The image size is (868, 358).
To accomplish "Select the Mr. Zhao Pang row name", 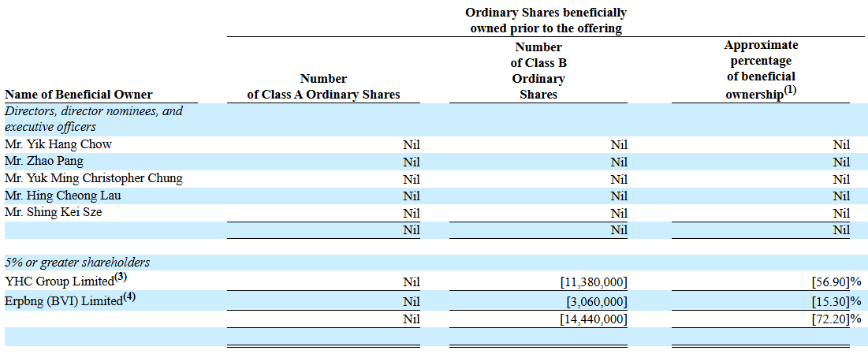I will tap(44, 161).
